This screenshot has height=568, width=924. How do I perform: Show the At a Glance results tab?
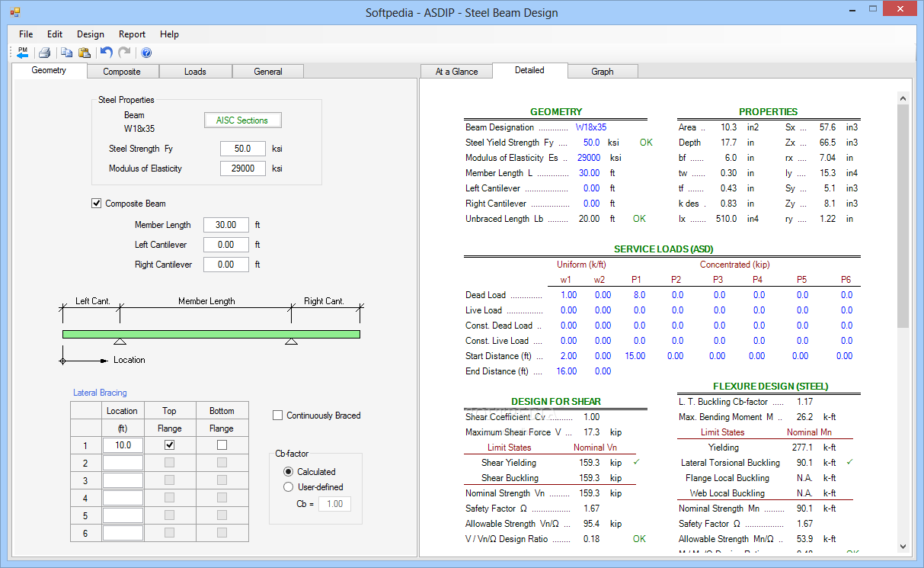(457, 72)
